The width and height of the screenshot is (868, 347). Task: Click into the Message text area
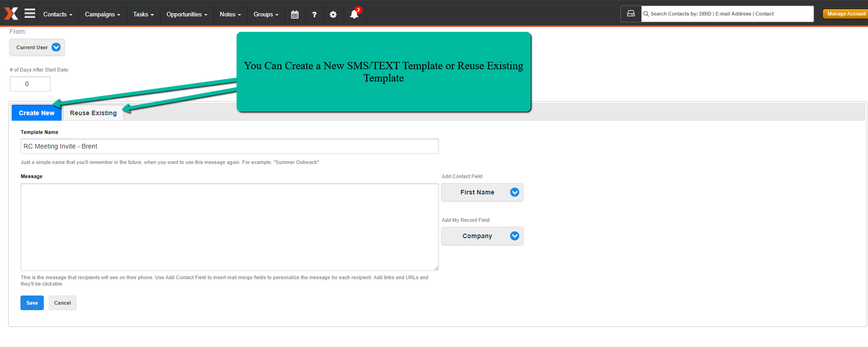[x=230, y=227]
